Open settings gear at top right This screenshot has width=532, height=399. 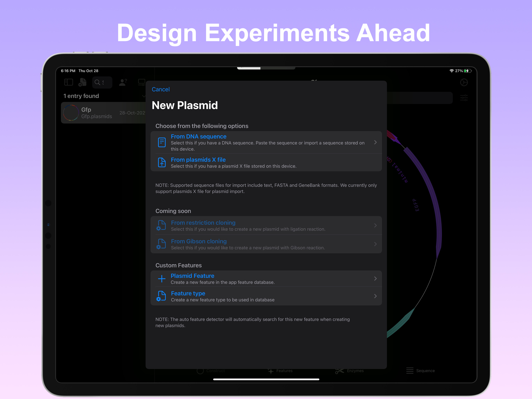(x=464, y=82)
